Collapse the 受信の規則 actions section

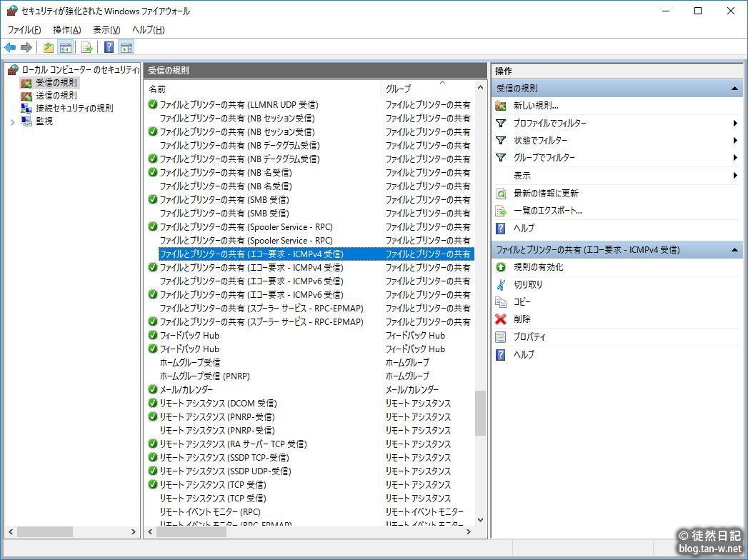tap(734, 89)
